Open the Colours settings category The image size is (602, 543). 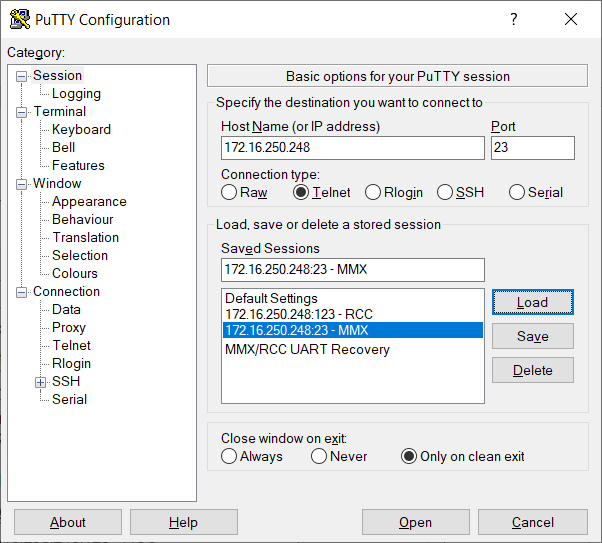tap(75, 273)
